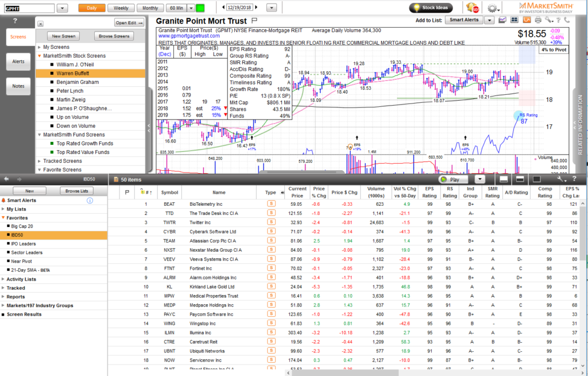Click the Play button in list toolbar
This screenshot has height=376, width=588.
click(x=454, y=179)
